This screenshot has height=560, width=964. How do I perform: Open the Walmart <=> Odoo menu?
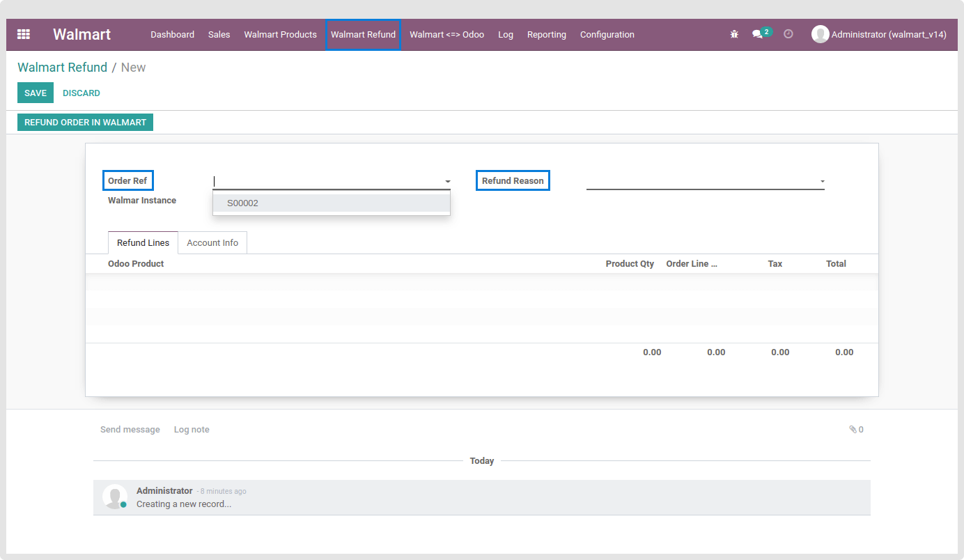point(446,34)
